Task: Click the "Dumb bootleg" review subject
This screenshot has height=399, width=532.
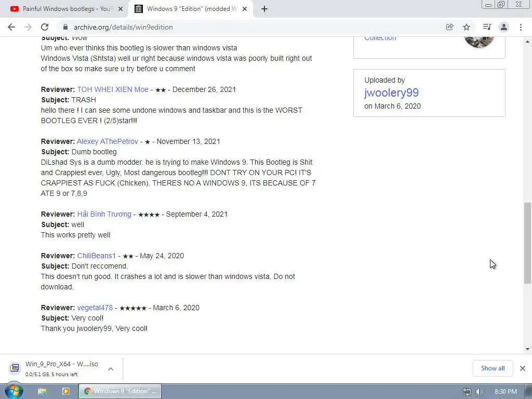Action: tap(95, 152)
